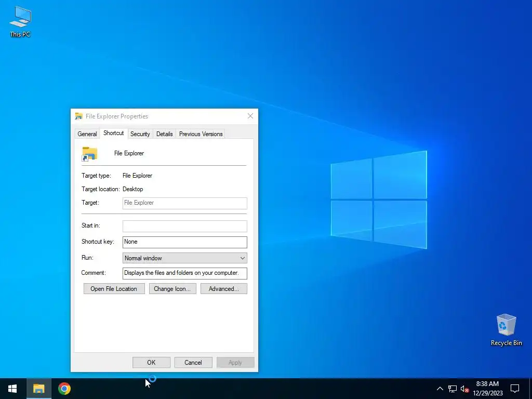Show hidden system tray icons
The image size is (532, 399).
440,389
